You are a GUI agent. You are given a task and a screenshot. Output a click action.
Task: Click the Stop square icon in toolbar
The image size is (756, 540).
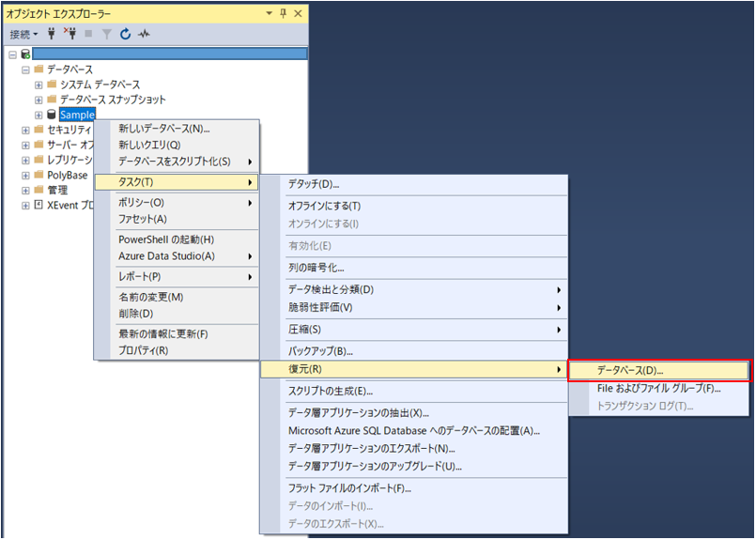click(88, 33)
